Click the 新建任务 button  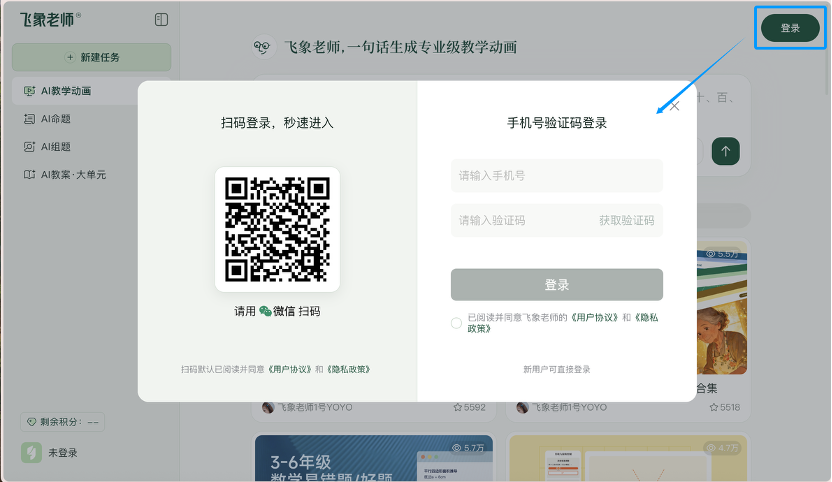click(x=92, y=57)
